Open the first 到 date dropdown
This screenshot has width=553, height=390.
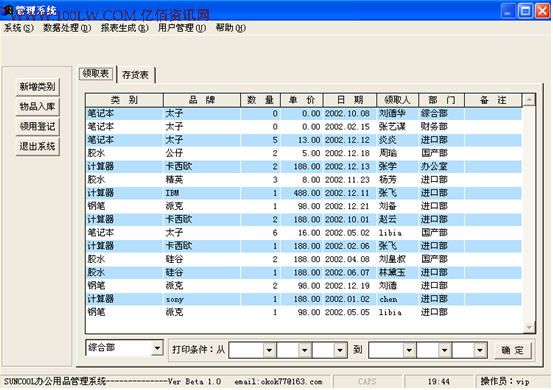coord(409,350)
